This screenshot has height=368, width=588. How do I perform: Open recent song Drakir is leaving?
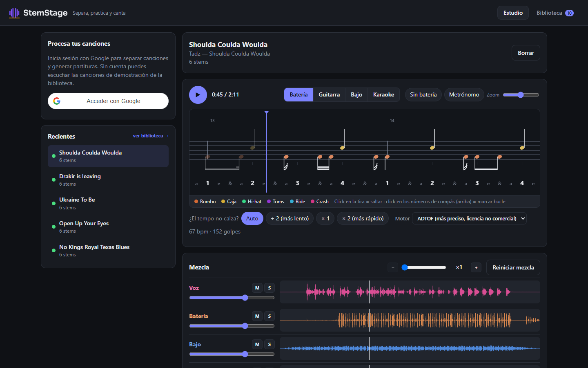click(108, 180)
